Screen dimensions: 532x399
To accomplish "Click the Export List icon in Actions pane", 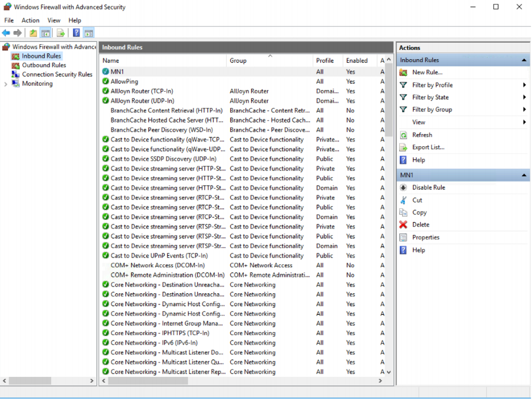I will 403,147.
